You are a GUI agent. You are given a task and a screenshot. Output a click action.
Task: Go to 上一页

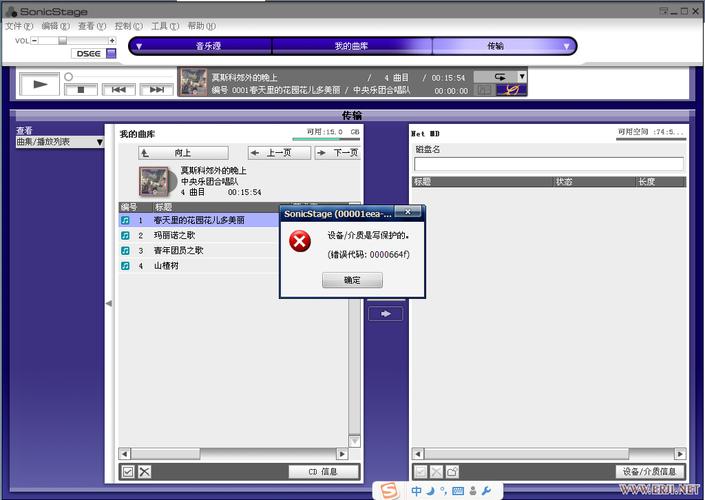click(279, 153)
